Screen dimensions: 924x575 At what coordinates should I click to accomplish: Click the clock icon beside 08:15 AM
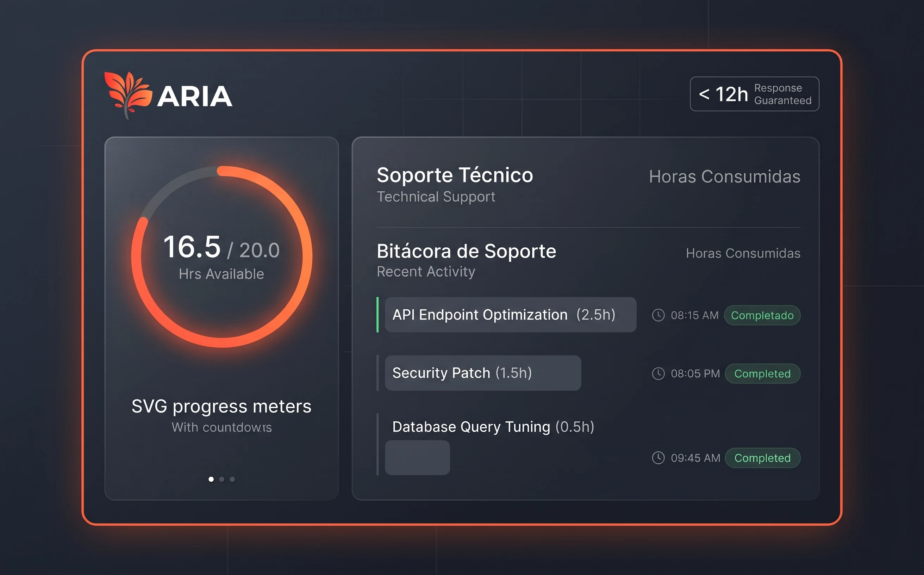[x=658, y=315]
